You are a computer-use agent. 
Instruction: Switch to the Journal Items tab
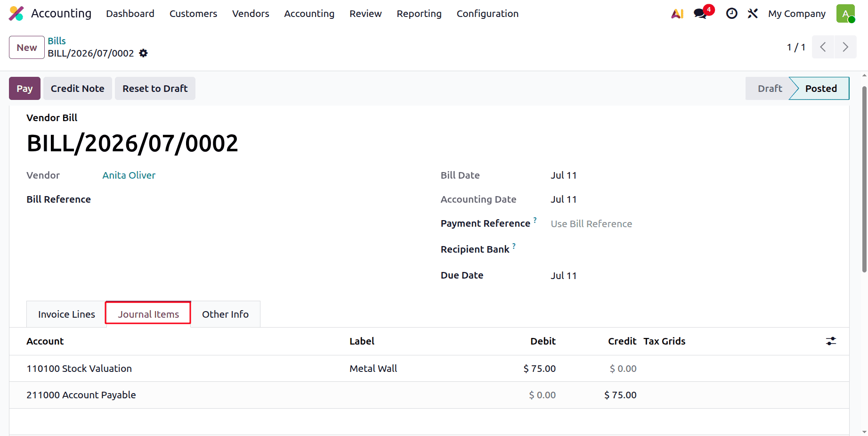[x=148, y=314]
